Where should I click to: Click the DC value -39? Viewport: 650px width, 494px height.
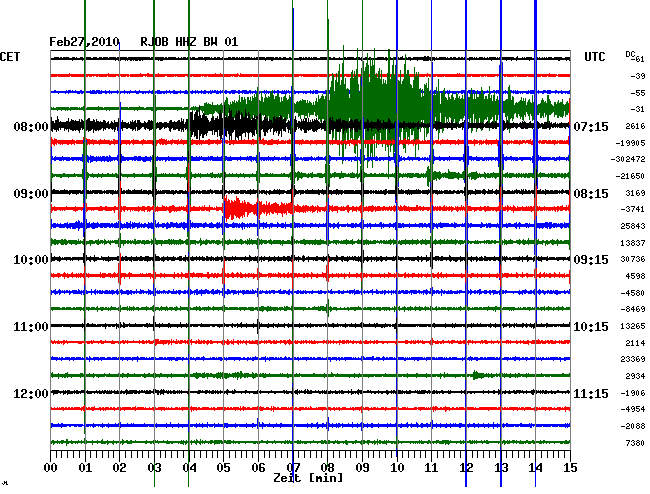[x=638, y=76]
